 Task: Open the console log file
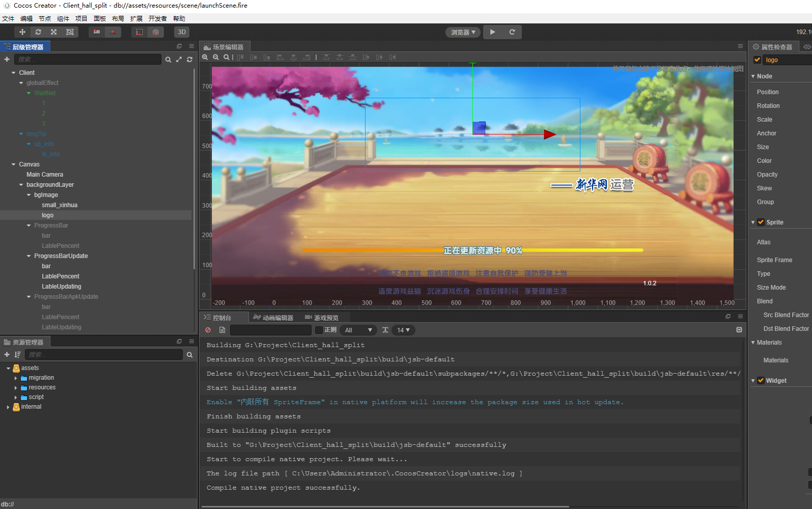(x=222, y=330)
